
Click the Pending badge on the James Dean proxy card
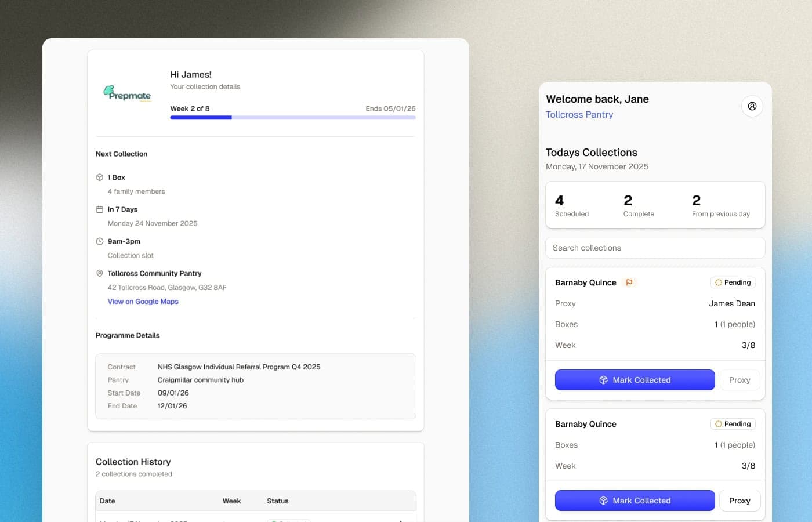tap(733, 282)
